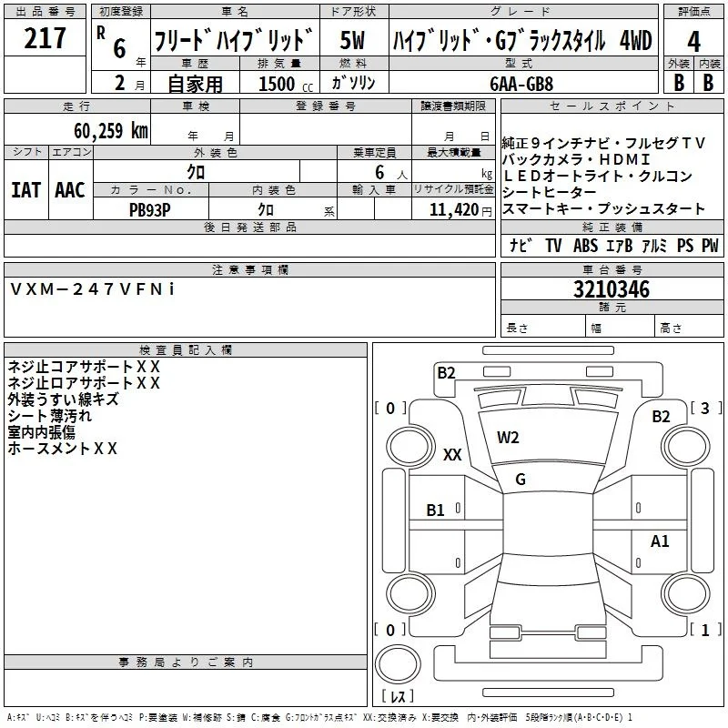Select inspector note ネジ止コアサポートXX
728x728 pixels.
point(84,367)
